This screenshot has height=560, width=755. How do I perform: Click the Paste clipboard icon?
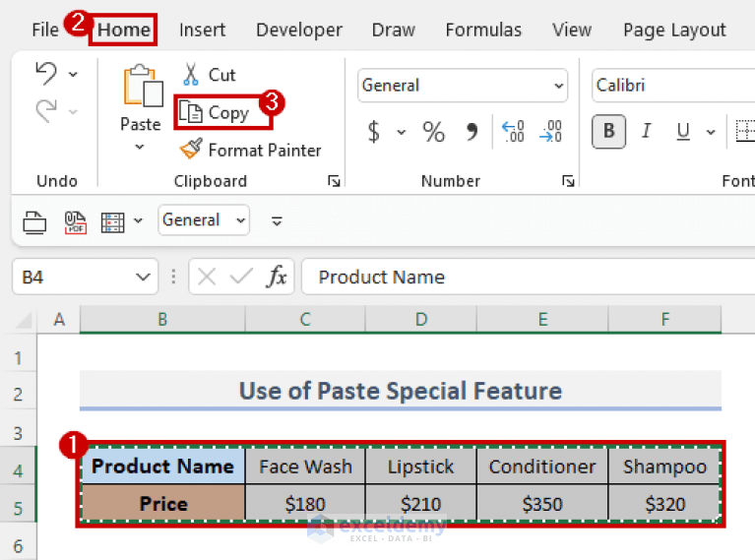click(x=143, y=87)
